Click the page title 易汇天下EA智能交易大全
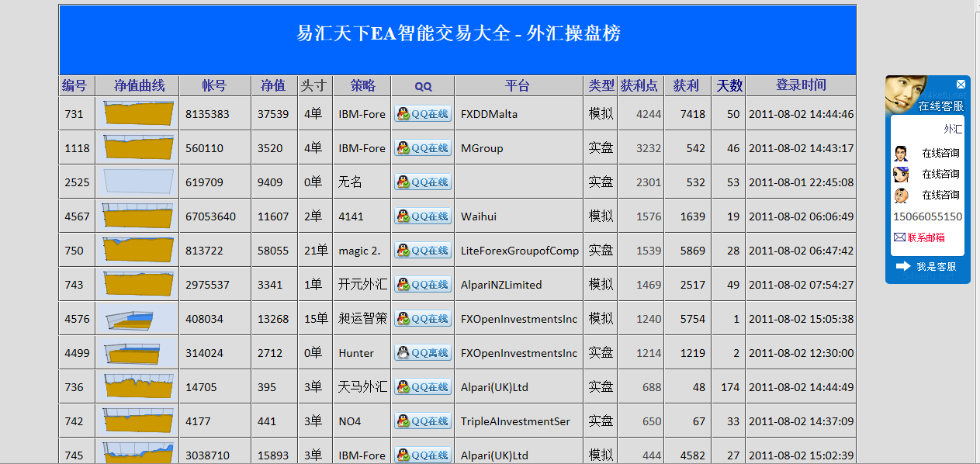 (x=403, y=33)
